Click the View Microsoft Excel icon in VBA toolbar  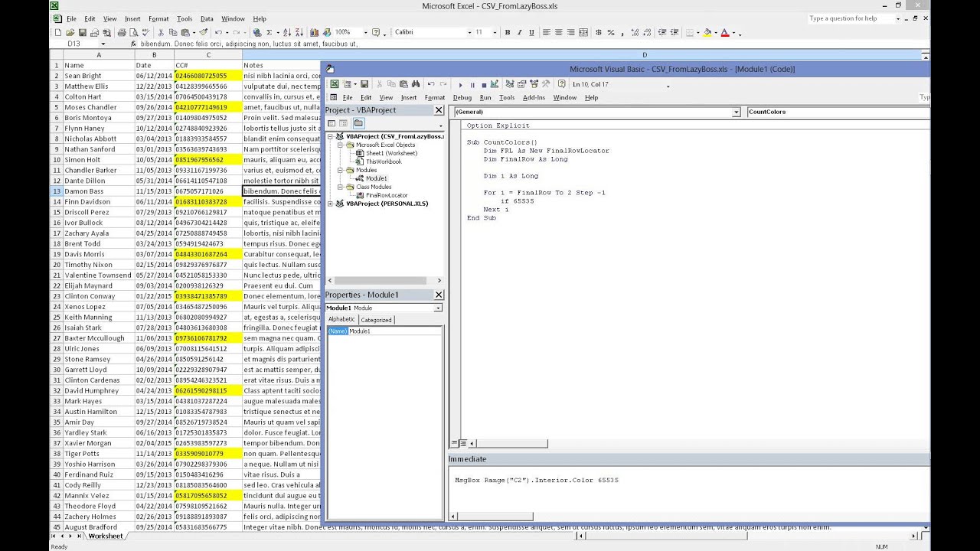point(335,84)
